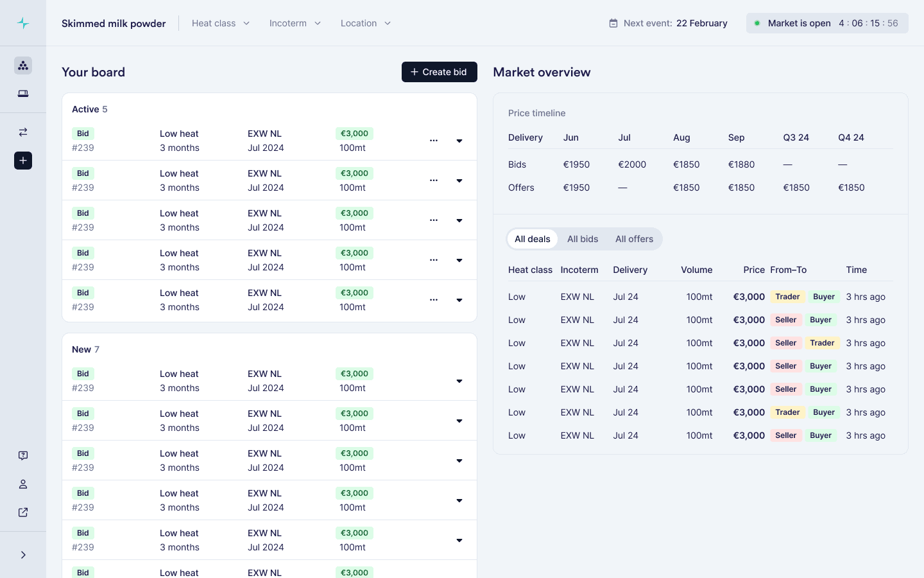The image size is (924, 578).
Task: Open the user profile icon
Action: pos(23,484)
